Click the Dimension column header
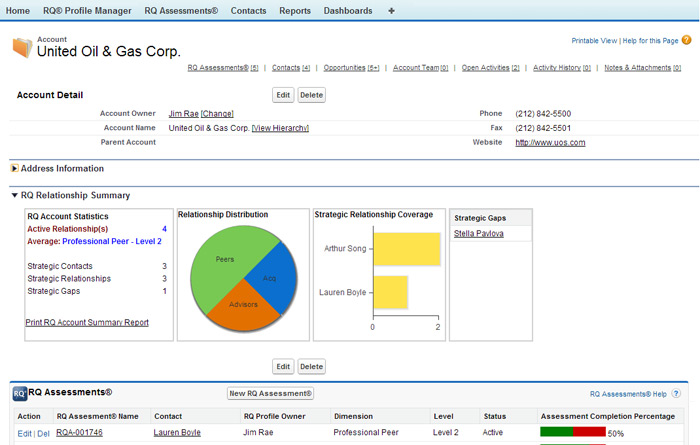 pyautogui.click(x=353, y=416)
